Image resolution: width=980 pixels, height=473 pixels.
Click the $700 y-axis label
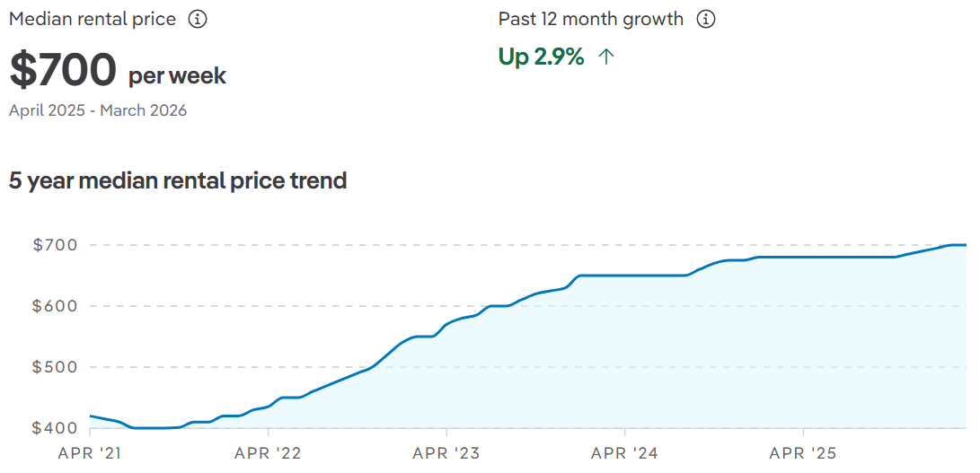pos(55,245)
